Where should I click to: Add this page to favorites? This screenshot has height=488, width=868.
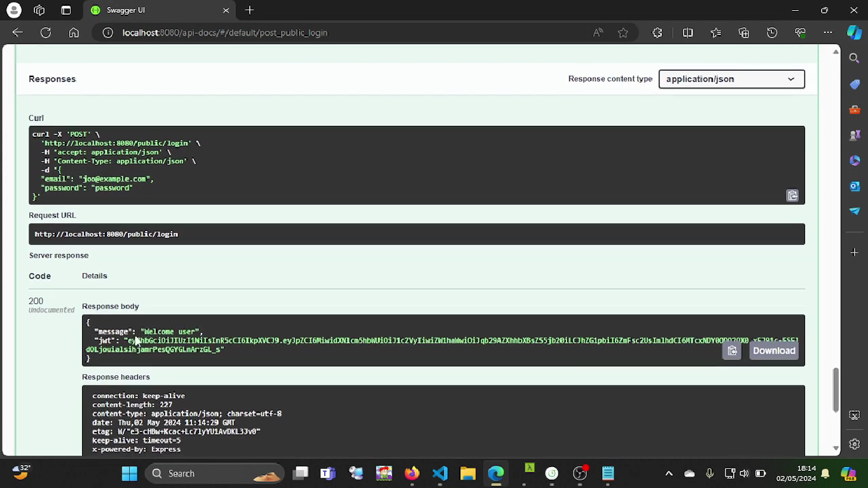point(623,32)
